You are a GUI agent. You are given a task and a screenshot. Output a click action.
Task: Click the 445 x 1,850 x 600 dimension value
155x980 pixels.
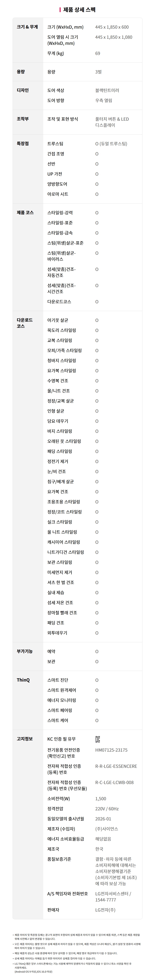pyautogui.click(x=112, y=27)
